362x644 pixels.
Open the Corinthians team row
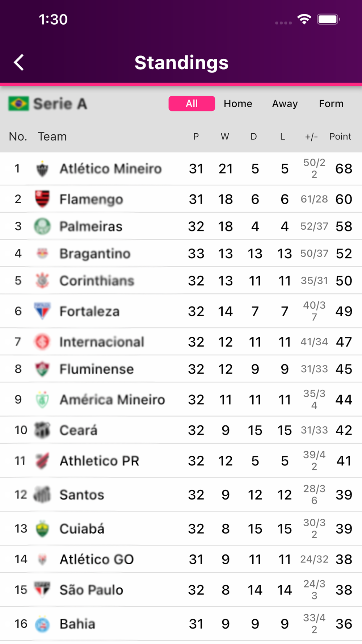pyautogui.click(x=181, y=281)
